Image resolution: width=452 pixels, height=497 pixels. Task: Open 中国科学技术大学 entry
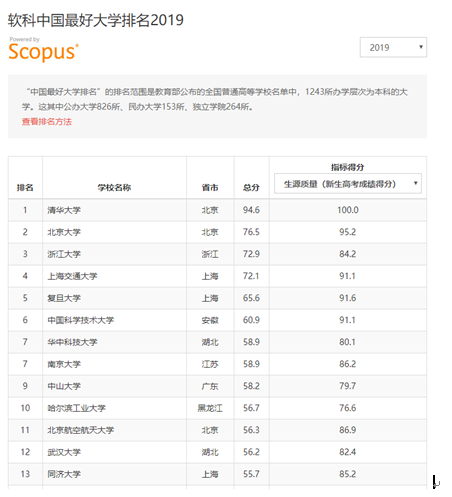[81, 320]
